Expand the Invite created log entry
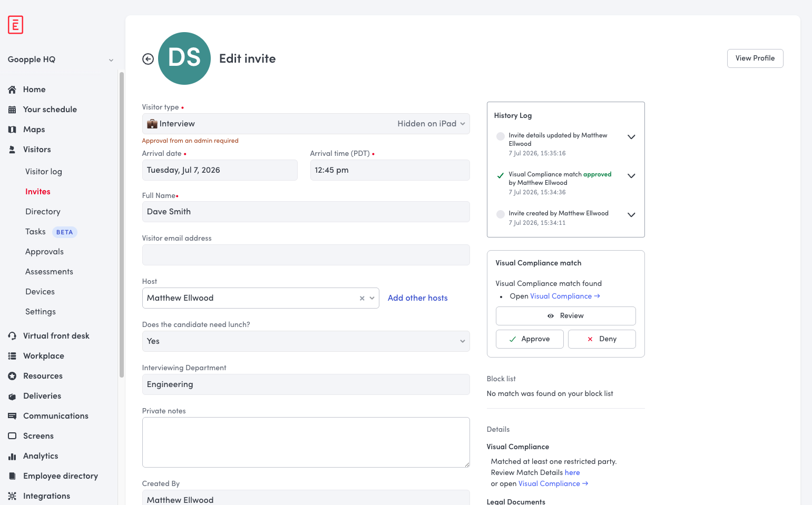The height and width of the screenshot is (505, 812). click(x=631, y=215)
